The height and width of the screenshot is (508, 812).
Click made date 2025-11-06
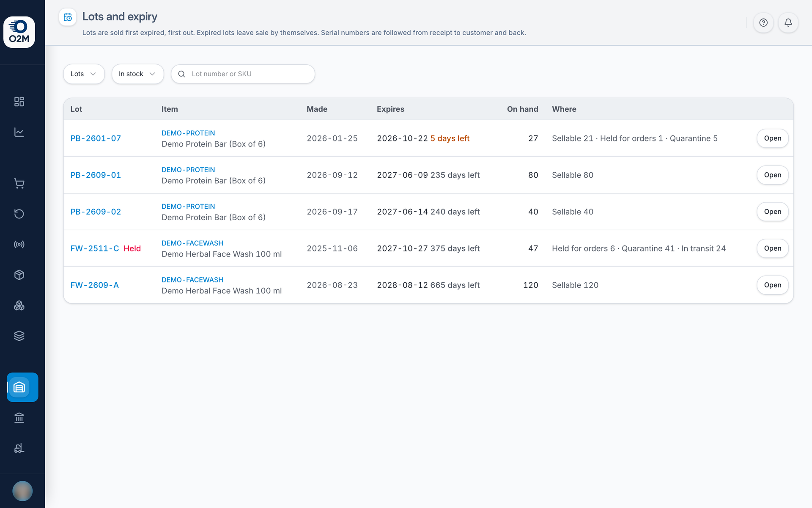coord(332,248)
